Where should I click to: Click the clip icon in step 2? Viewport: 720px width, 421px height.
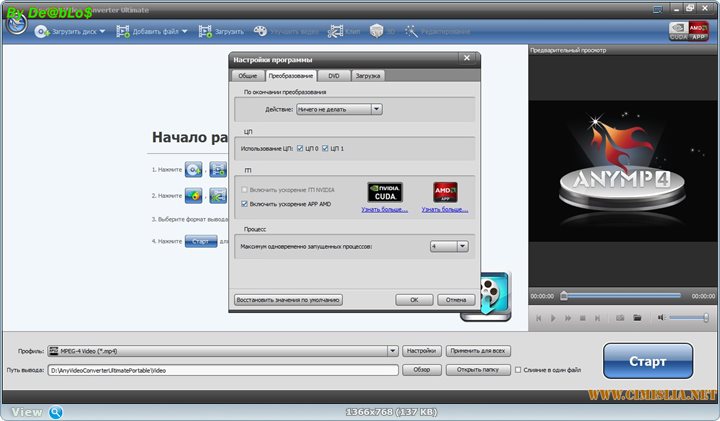(x=218, y=196)
